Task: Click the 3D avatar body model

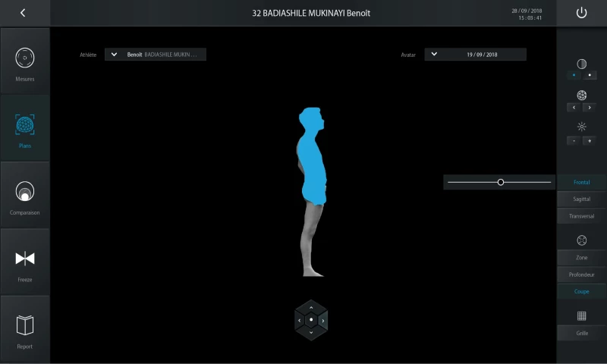Action: coord(312,192)
